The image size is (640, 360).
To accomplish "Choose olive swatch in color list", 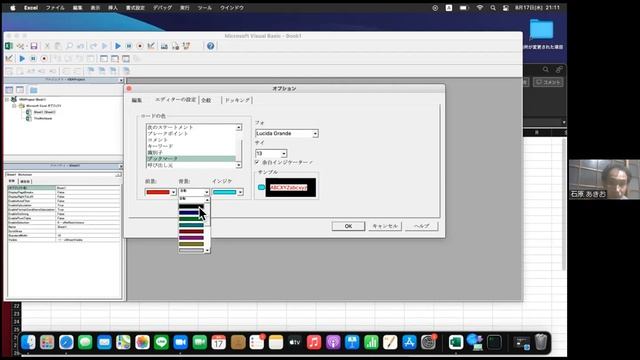I will [191, 244].
